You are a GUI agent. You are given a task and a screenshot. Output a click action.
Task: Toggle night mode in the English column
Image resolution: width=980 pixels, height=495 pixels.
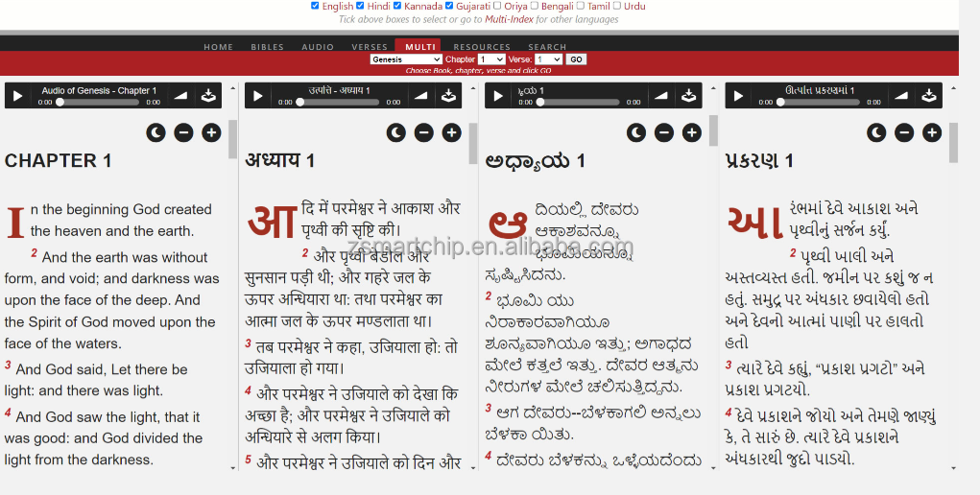coord(156,132)
